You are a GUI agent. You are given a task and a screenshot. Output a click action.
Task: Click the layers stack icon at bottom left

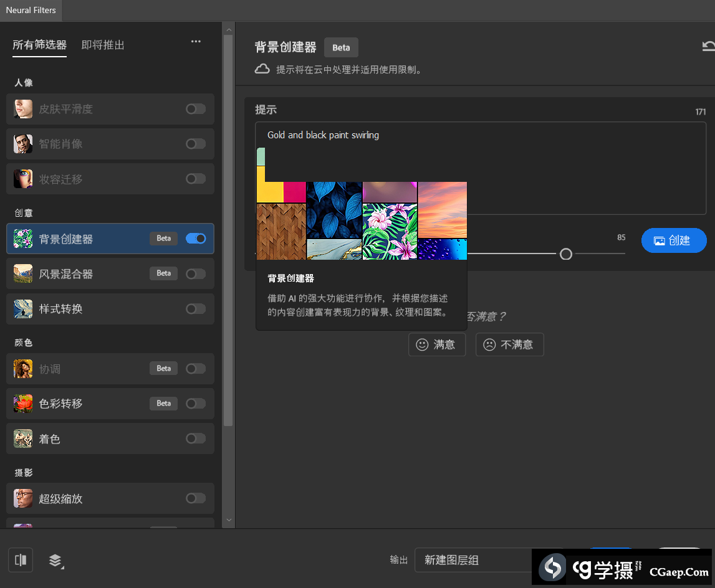(55, 560)
